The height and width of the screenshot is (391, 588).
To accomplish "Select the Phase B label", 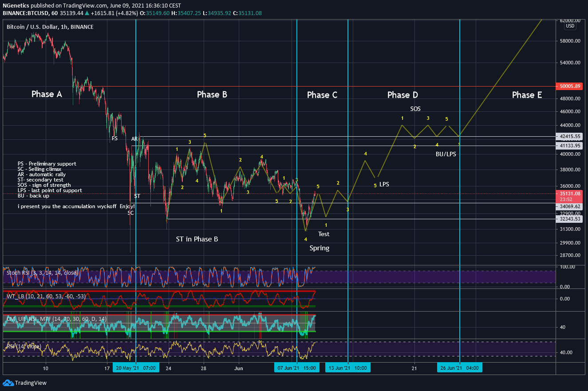I will pos(212,94).
